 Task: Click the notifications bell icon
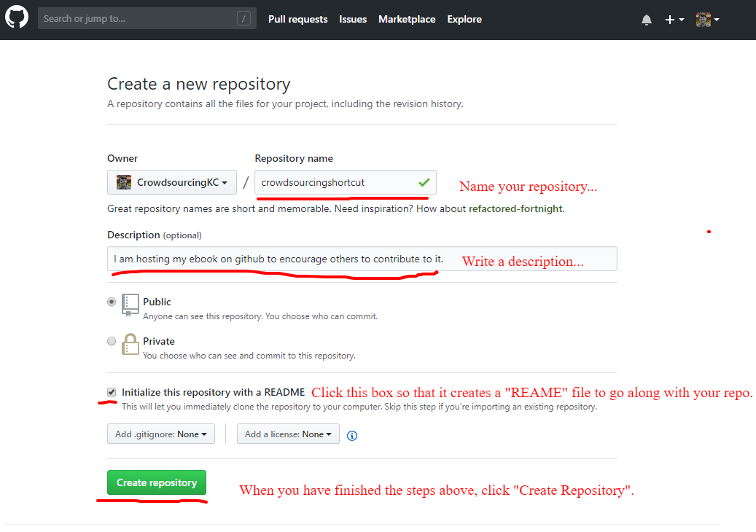pos(647,20)
